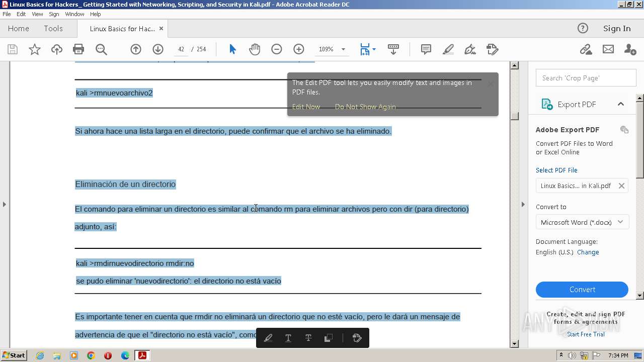The image size is (644, 362).
Task: Underline selected text in floating toolbar
Action: (288, 338)
